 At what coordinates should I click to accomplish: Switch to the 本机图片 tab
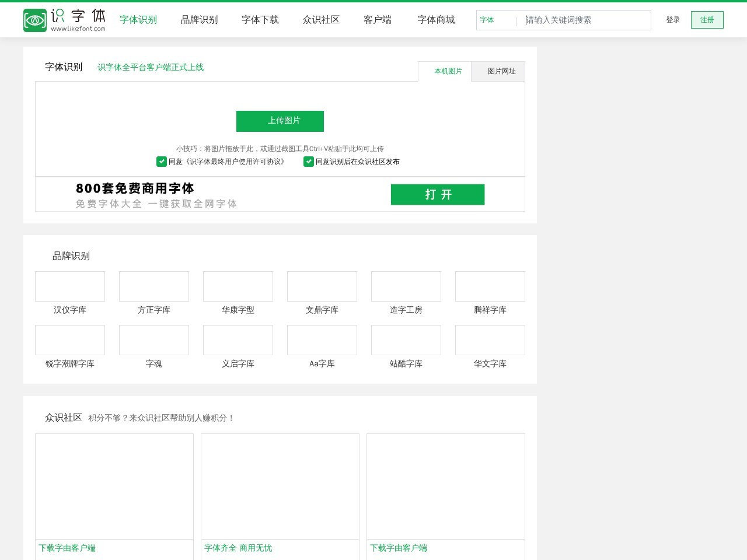445,71
